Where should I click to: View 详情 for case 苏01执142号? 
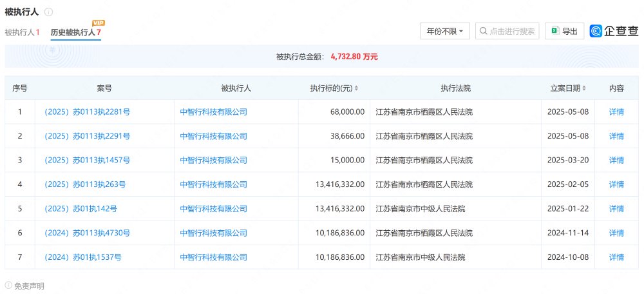(x=616, y=209)
